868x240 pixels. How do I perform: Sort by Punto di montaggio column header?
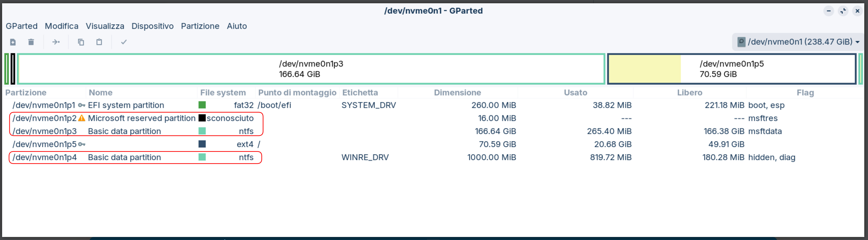click(x=297, y=92)
